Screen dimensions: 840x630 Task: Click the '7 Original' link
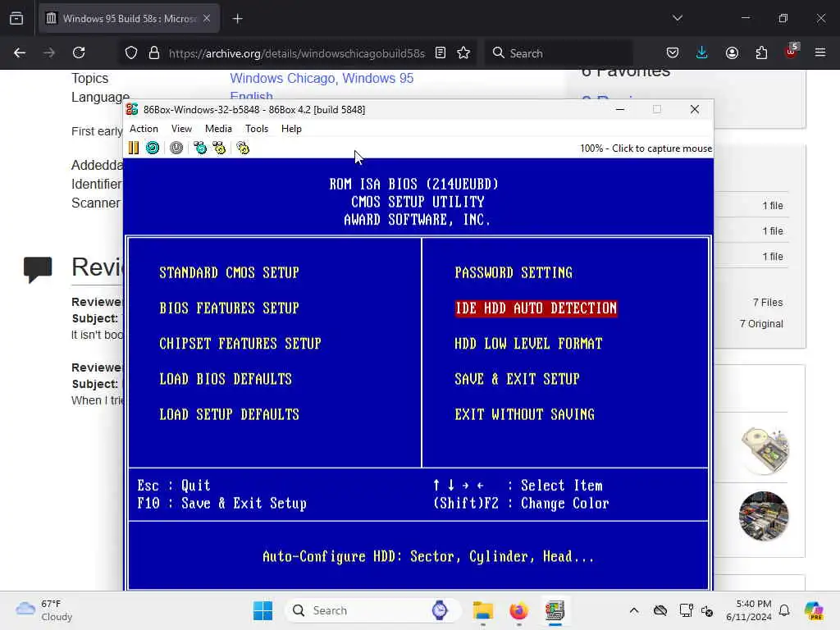[761, 324]
